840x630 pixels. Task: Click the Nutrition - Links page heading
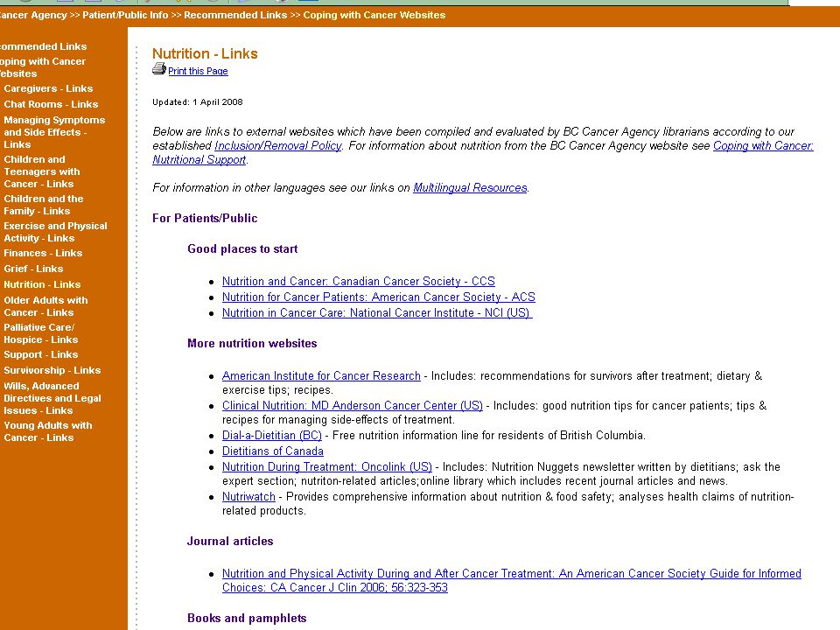pyautogui.click(x=205, y=53)
